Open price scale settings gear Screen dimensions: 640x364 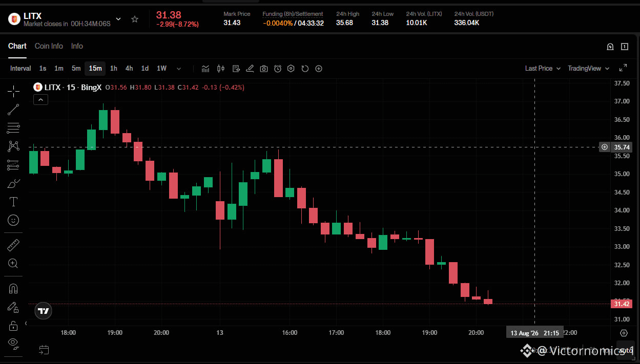pyautogui.click(x=624, y=333)
